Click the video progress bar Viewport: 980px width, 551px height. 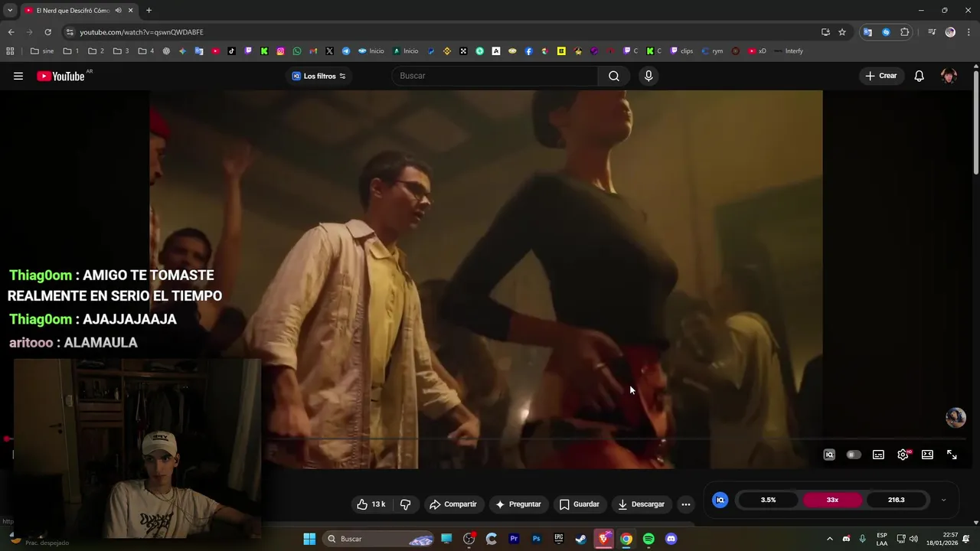click(x=486, y=439)
